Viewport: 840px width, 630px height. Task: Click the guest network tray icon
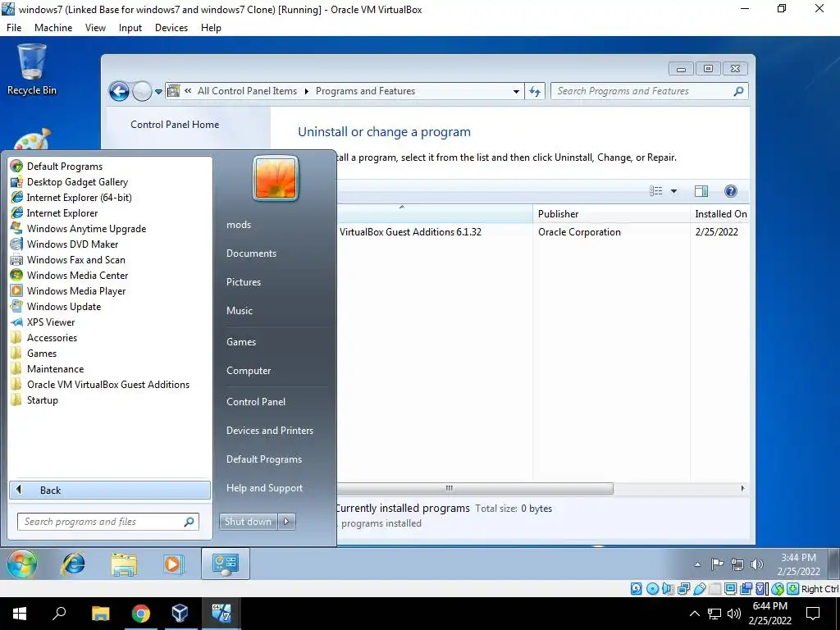[x=737, y=564]
